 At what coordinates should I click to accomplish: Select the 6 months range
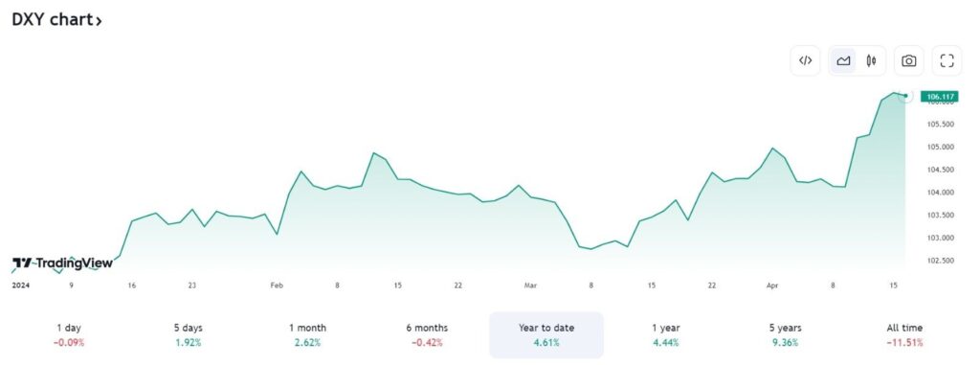[x=427, y=335]
